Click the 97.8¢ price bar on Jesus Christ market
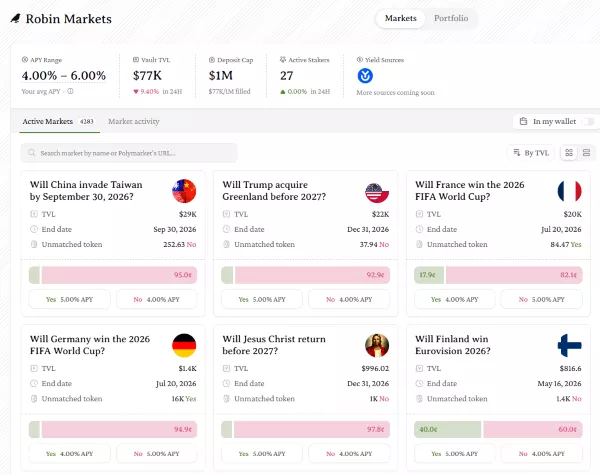Image resolution: width=600 pixels, height=475 pixels. 312,429
